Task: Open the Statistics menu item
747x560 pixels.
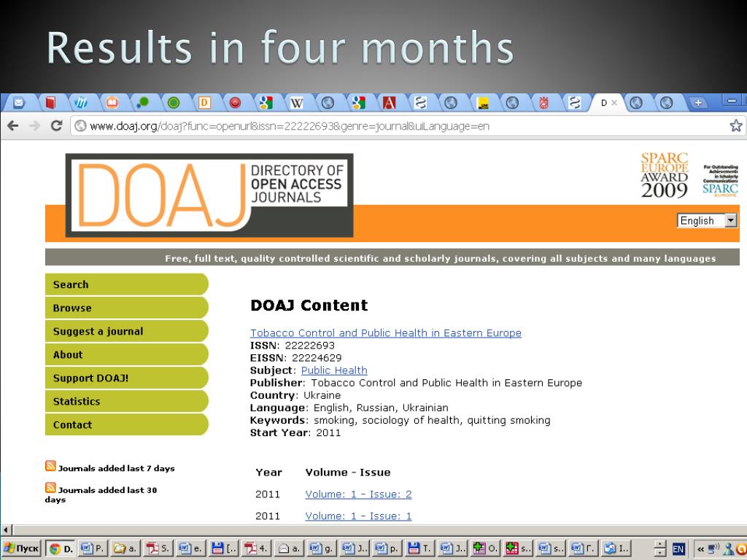Action: (x=127, y=401)
